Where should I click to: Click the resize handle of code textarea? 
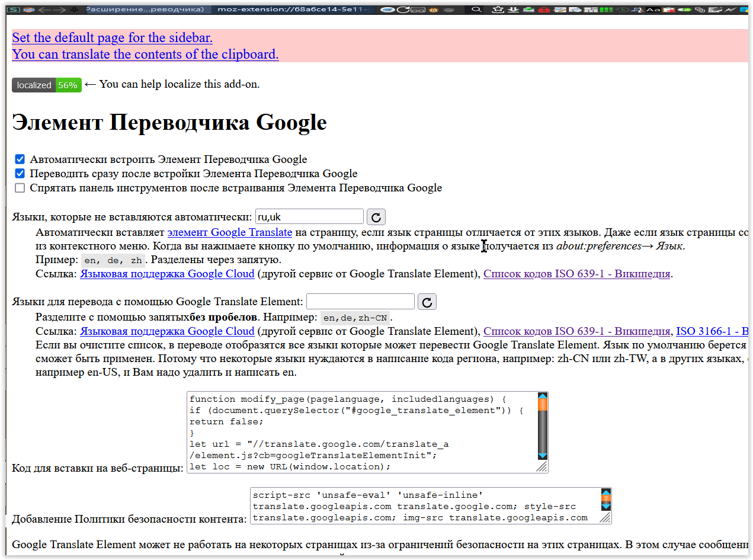542,467
